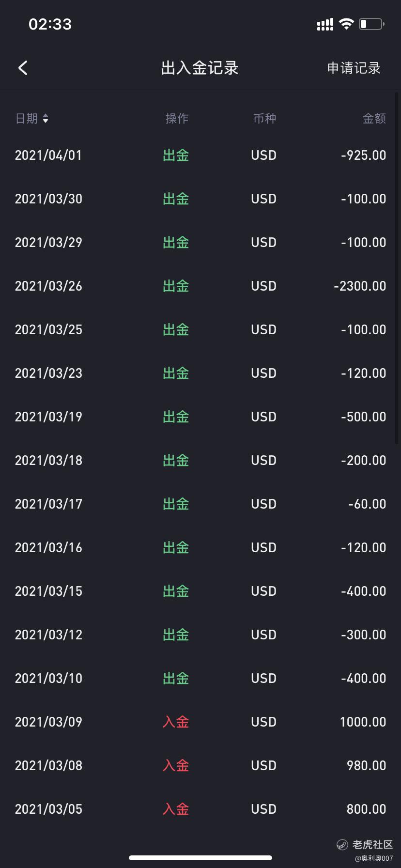Tap the 02:33 status bar clock

pyautogui.click(x=50, y=24)
